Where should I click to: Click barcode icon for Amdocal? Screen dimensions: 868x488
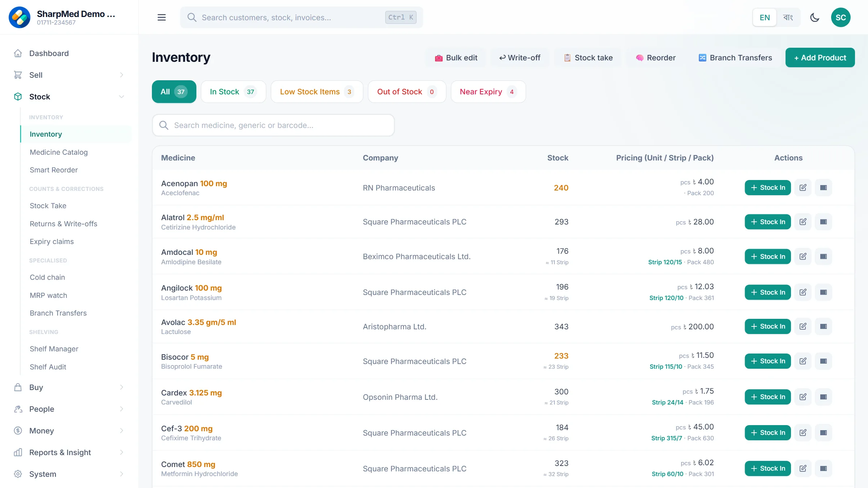[x=824, y=257]
